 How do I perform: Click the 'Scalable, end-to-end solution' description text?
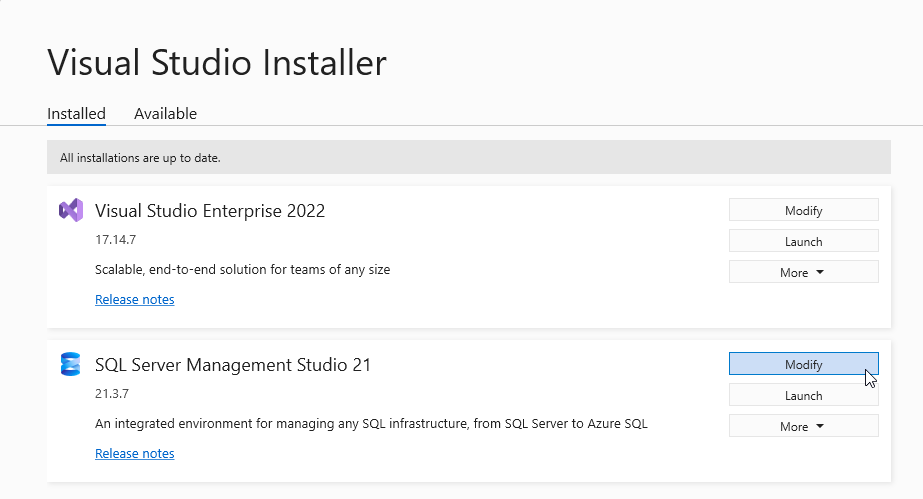point(242,270)
